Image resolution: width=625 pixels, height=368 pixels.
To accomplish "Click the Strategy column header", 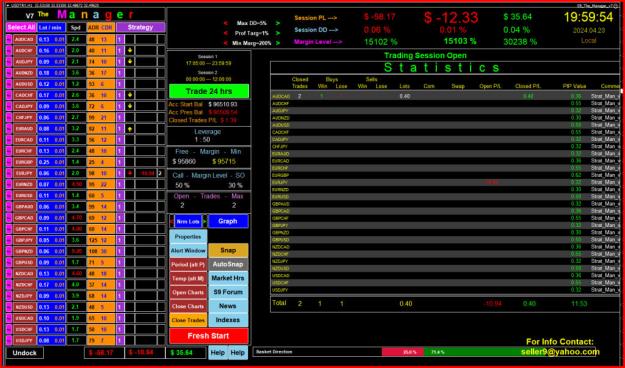I will [140, 28].
